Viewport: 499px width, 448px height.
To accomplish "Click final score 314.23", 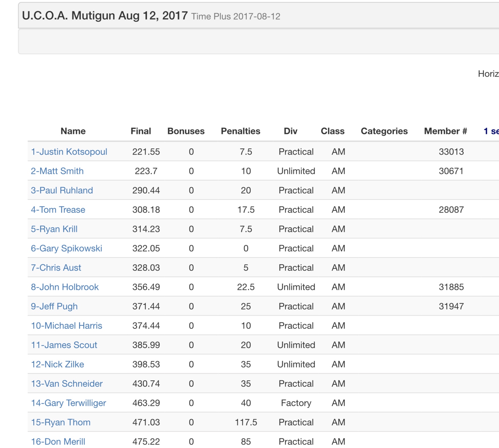I will coord(146,229).
